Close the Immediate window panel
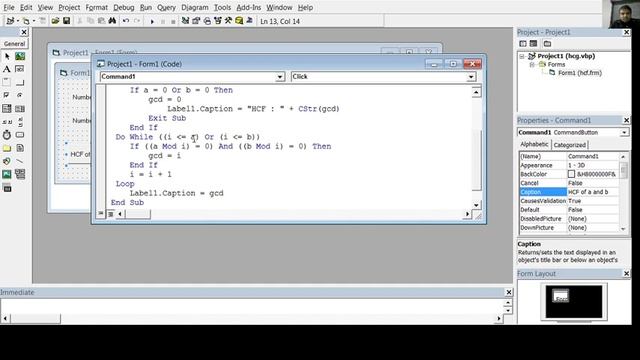This screenshot has height=360, width=640. pos(509,292)
